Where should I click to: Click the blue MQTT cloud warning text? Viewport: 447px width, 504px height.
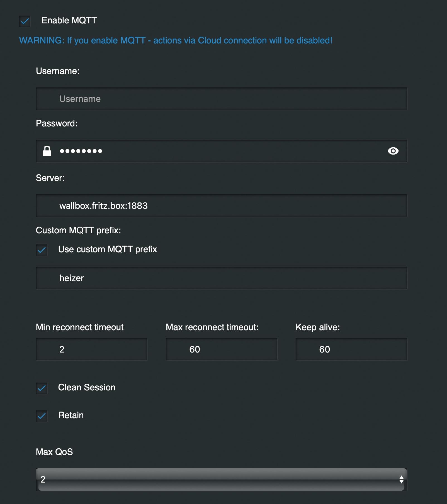pyautogui.click(x=176, y=40)
